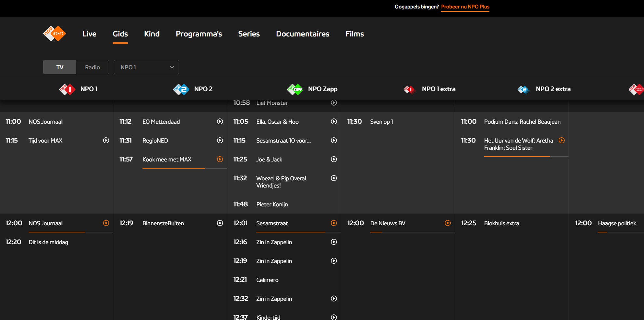Play the 12:19 Zin in Zappelin icon

pyautogui.click(x=334, y=261)
